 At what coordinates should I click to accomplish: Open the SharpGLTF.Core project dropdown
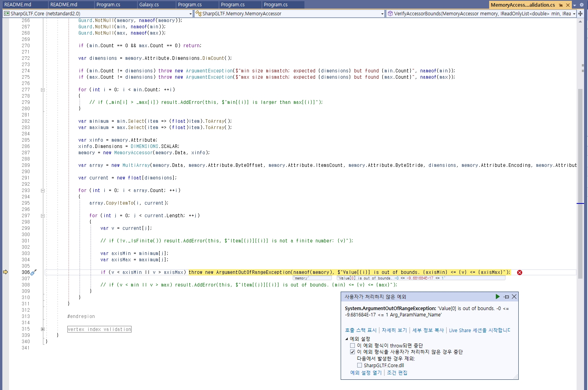coord(191,14)
